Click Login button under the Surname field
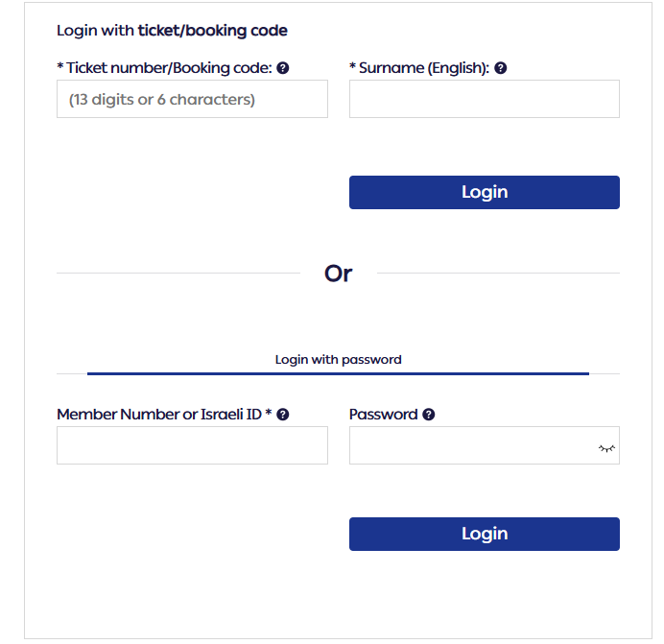 (x=485, y=192)
